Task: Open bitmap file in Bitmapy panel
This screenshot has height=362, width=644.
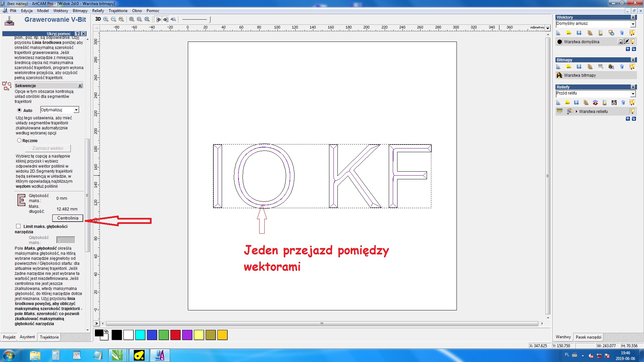Action: pos(569,67)
